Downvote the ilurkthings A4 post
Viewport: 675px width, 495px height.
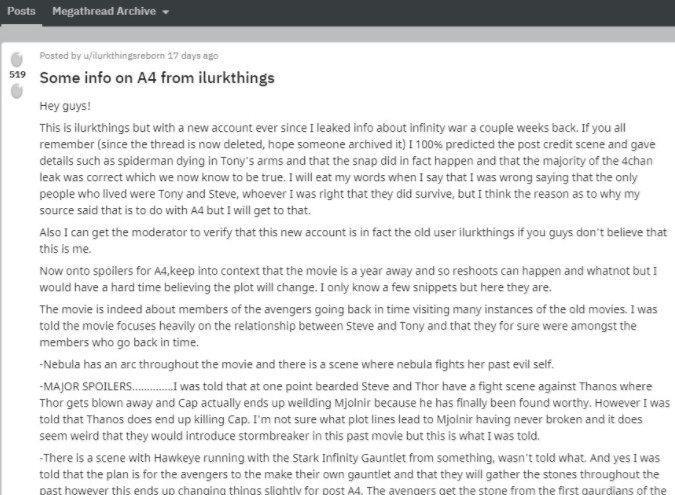[x=17, y=91]
